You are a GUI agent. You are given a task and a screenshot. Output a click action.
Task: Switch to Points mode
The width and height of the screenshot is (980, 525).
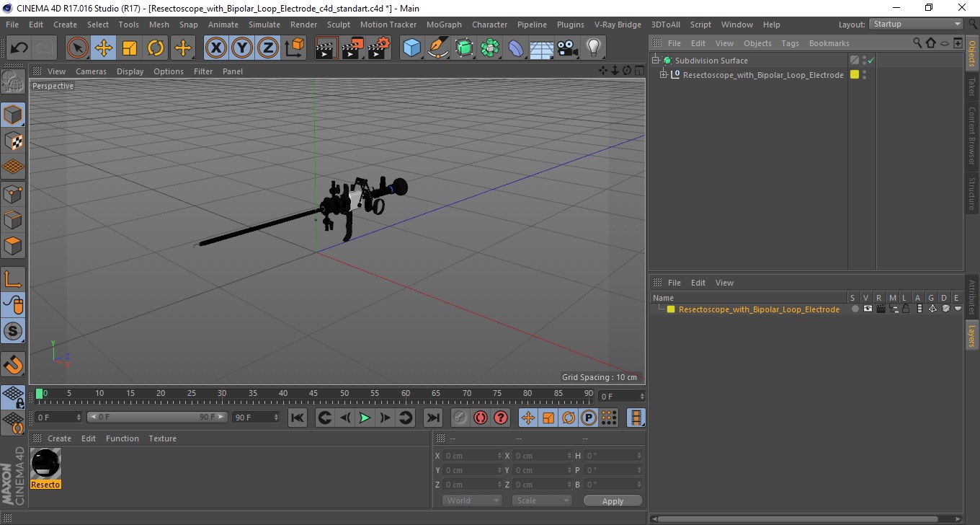[13, 193]
